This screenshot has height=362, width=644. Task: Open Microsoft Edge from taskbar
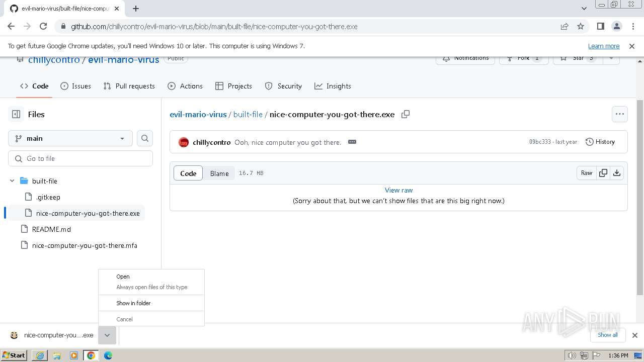tap(108, 355)
